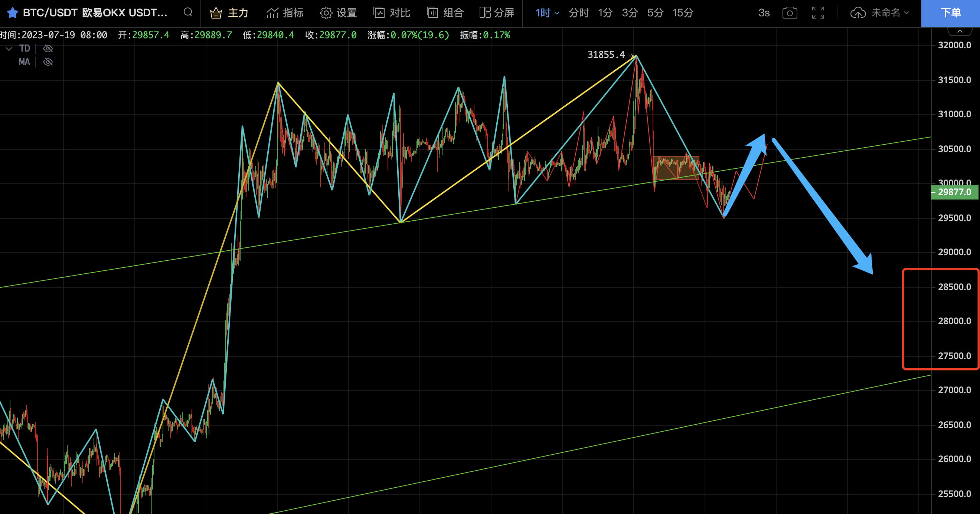Screen dimensions: 980x514
Task: Switch to 分时 timeframe
Action: (x=579, y=13)
